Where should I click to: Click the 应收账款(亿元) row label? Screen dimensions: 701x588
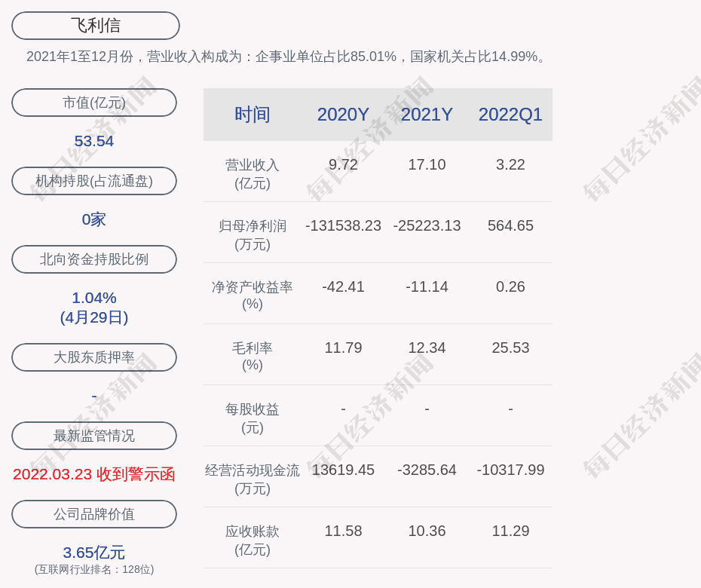point(253,541)
